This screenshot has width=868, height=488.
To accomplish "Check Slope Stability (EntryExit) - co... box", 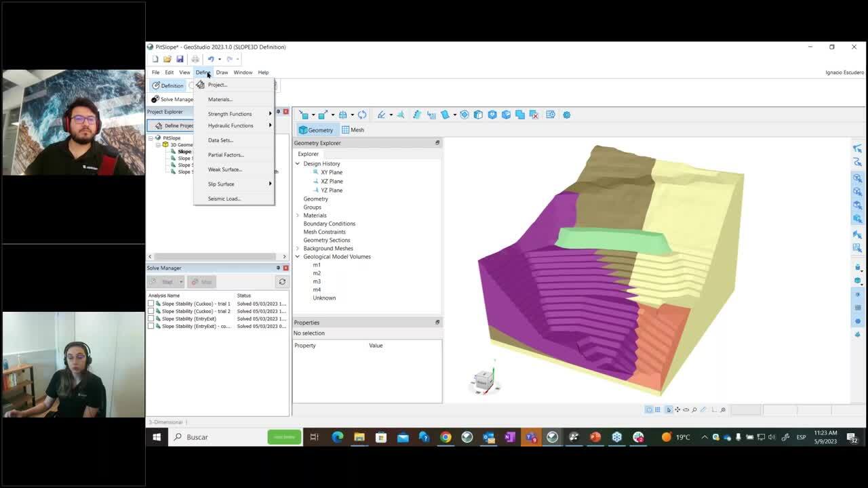I will click(151, 326).
